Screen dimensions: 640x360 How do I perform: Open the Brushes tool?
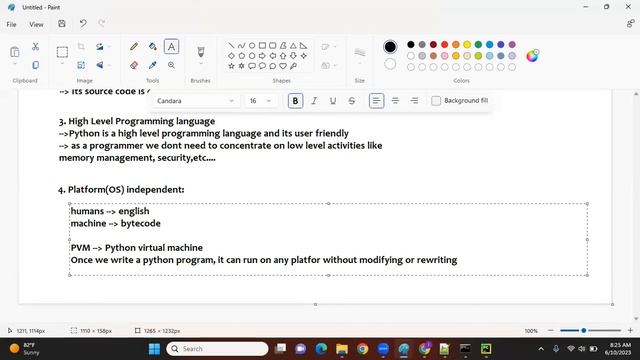[x=200, y=51]
